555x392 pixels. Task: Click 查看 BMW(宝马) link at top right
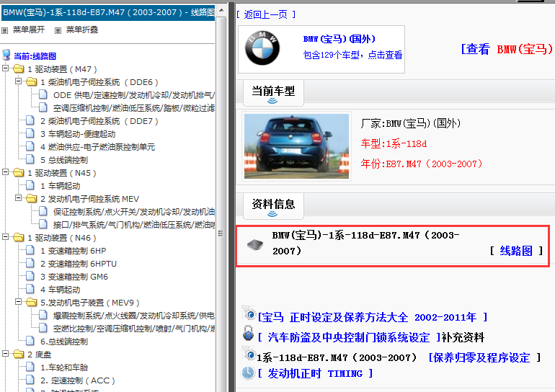point(507,49)
